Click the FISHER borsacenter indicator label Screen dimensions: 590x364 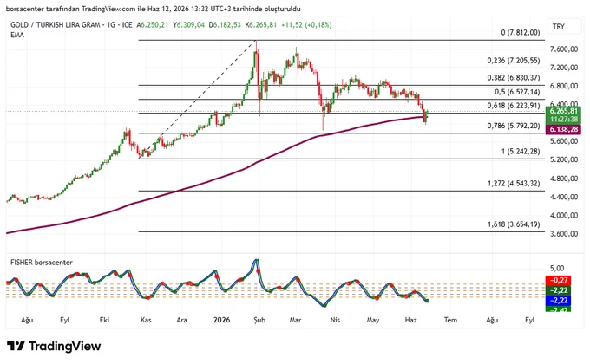tap(42, 263)
